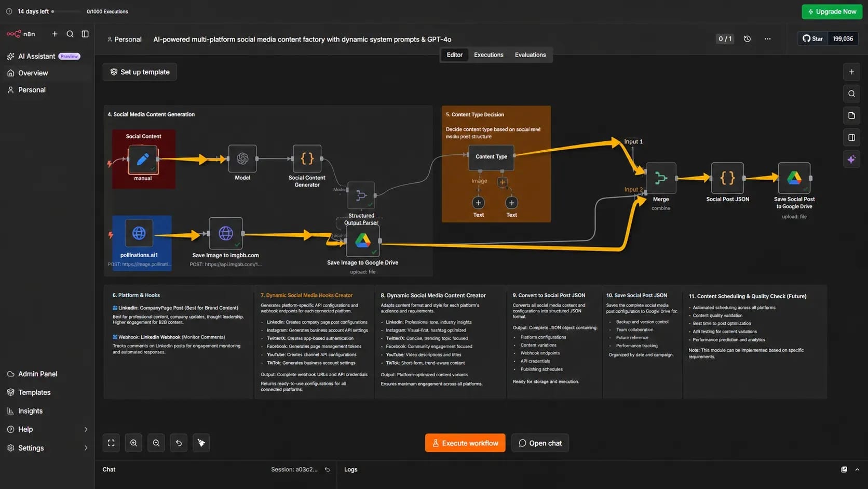The width and height of the screenshot is (868, 489).
Task: Select the Social Post JSON node
Action: point(727,178)
